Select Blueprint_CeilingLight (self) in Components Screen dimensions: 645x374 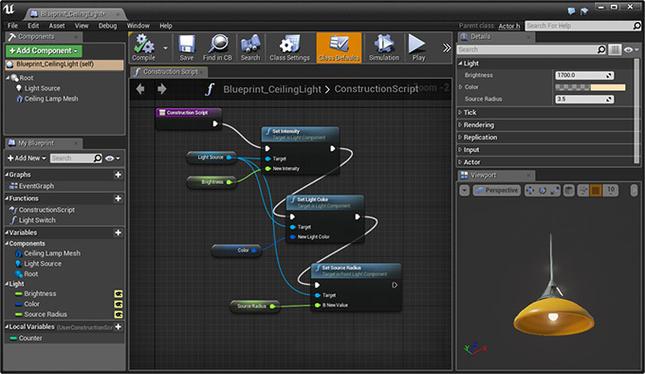[x=65, y=65]
